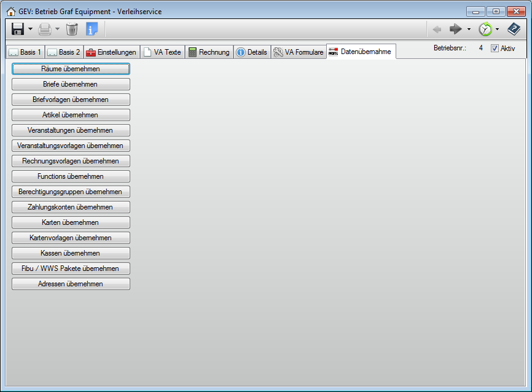
Task: Disable the Aktiv checkbox
Action: coord(495,49)
